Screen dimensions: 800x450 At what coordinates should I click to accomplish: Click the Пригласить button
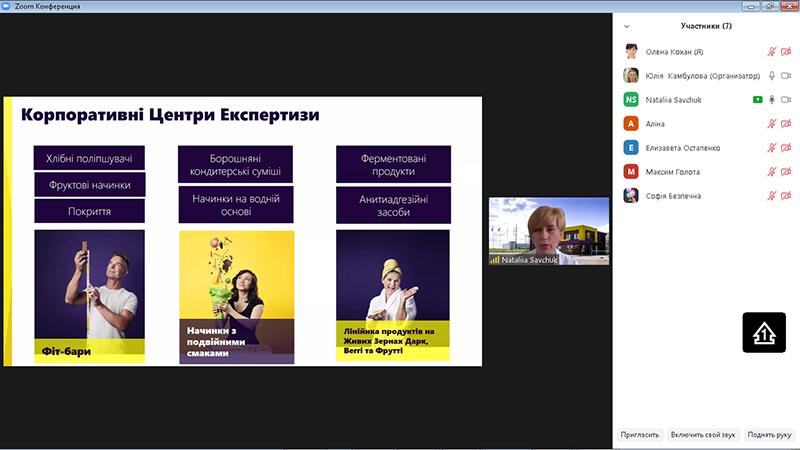pyautogui.click(x=639, y=435)
